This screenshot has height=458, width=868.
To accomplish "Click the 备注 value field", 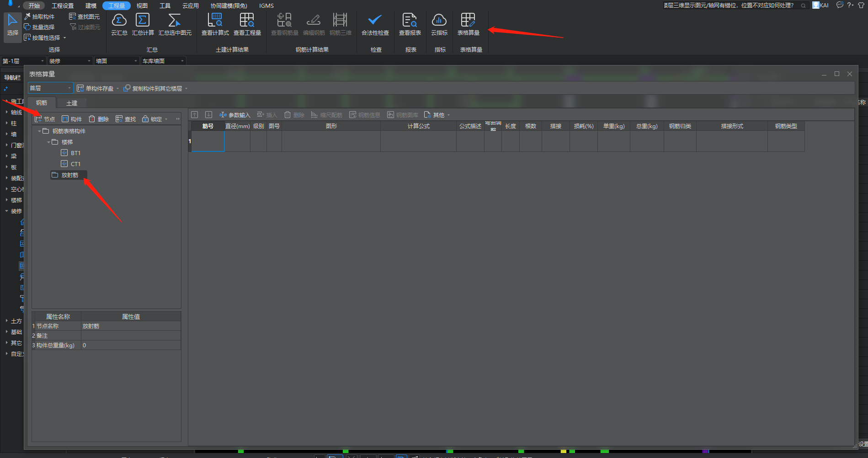I will click(131, 335).
